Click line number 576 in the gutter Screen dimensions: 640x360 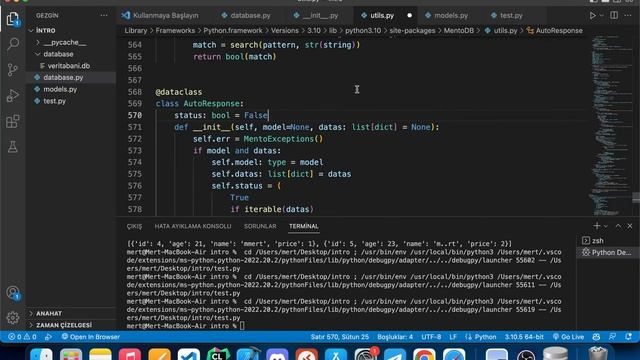135,186
